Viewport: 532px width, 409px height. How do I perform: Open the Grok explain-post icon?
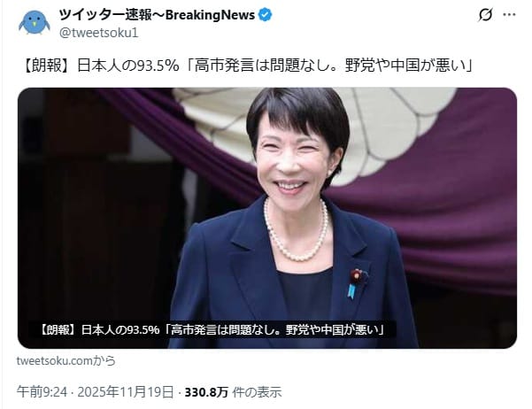485,14
